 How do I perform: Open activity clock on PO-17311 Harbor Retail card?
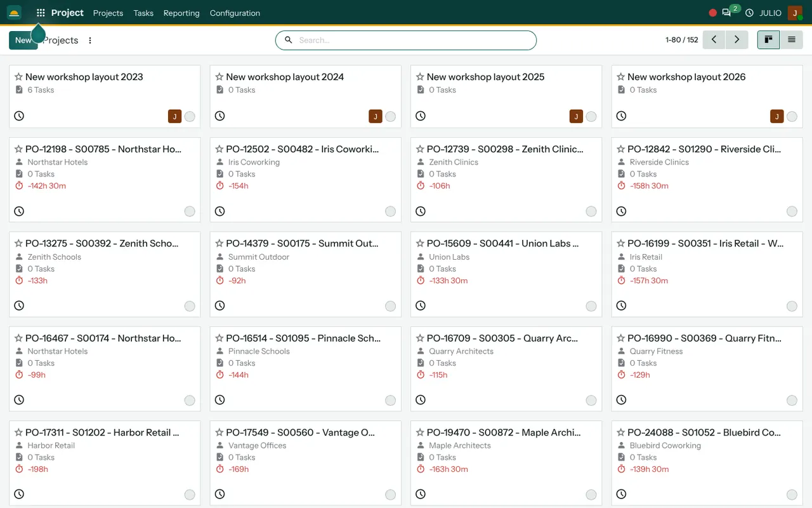pos(19,494)
